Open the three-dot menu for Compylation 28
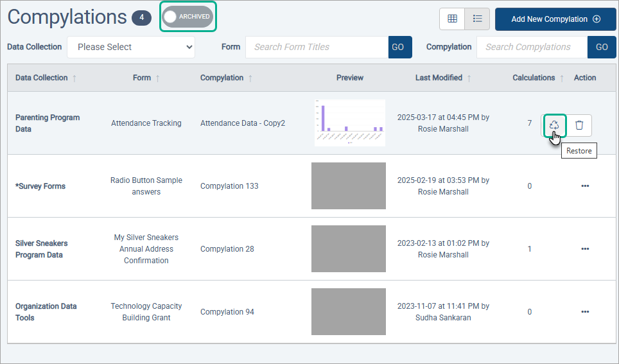 pyautogui.click(x=584, y=249)
